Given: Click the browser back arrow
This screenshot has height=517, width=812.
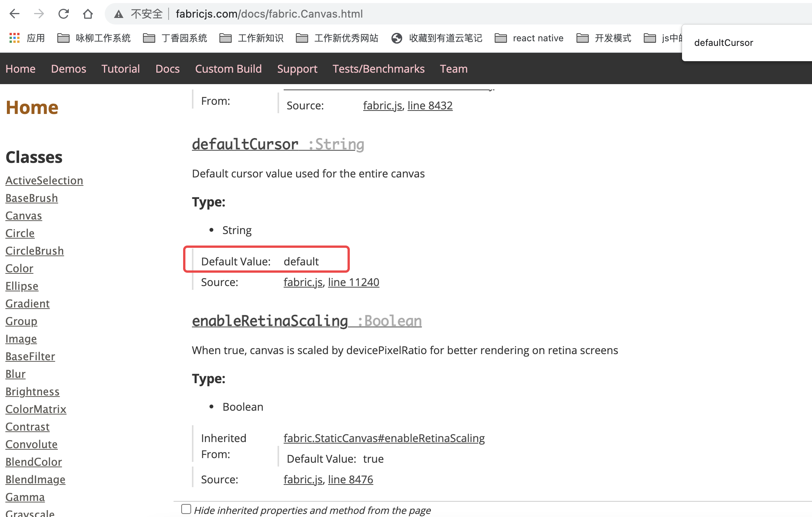Looking at the screenshot, I should pyautogui.click(x=15, y=14).
